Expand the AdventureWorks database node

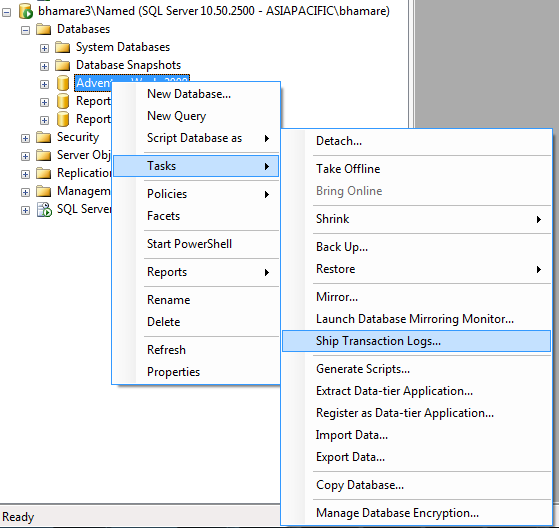click(x=44, y=84)
